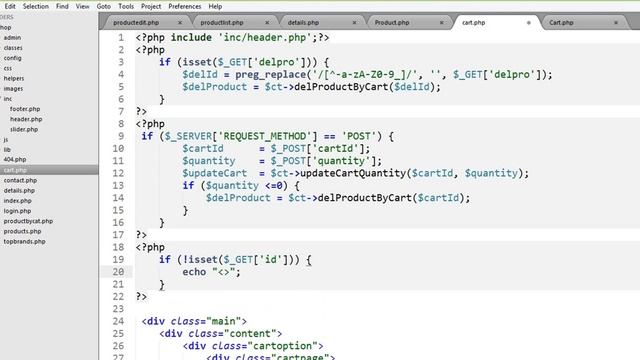
Task: Open the View menu
Action: tap(82, 7)
